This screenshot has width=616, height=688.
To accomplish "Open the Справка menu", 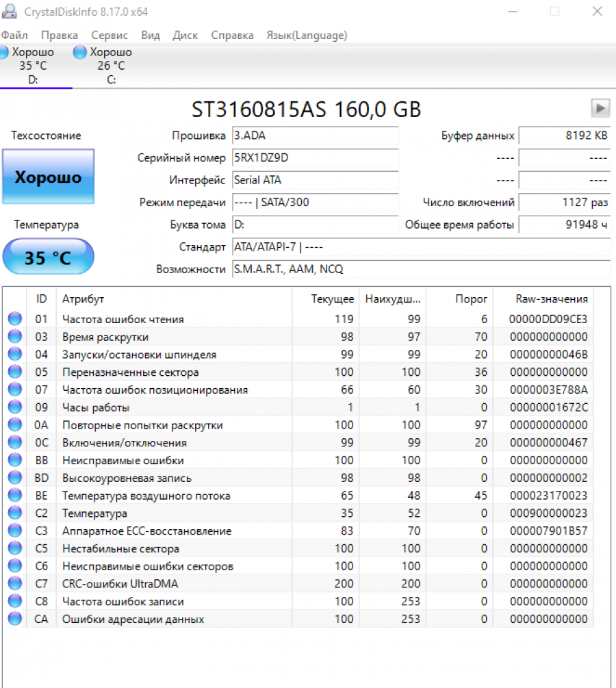I will 232,35.
